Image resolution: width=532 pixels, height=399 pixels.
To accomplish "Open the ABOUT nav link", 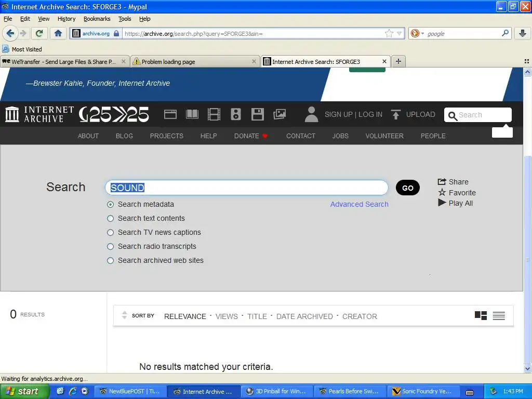I will (88, 136).
